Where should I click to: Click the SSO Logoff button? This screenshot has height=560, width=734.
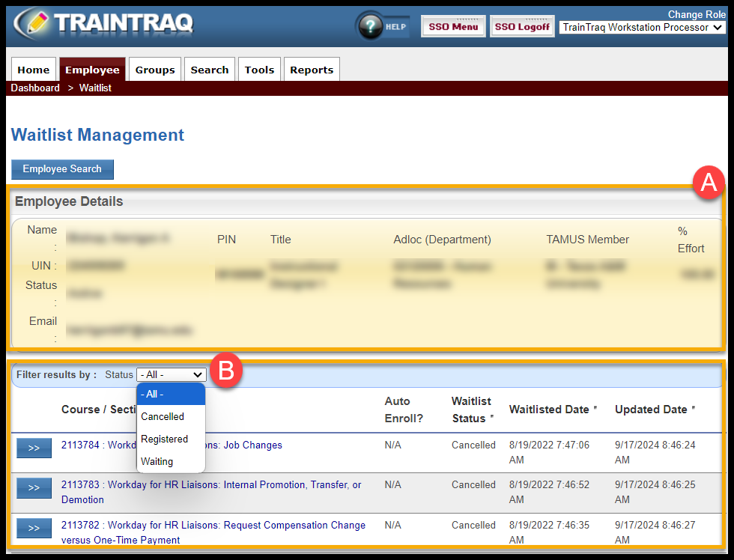[x=522, y=27]
